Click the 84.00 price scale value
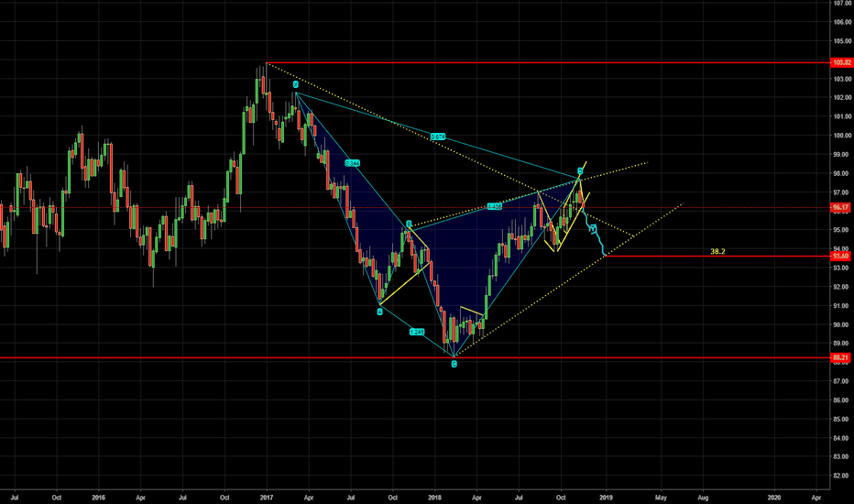This screenshot has width=854, height=504. point(843,438)
